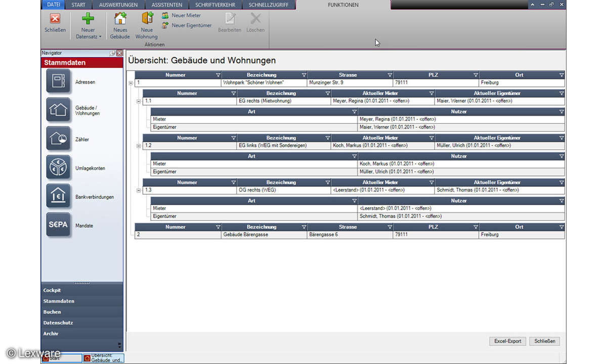Collapse building 1 tree row

click(131, 83)
